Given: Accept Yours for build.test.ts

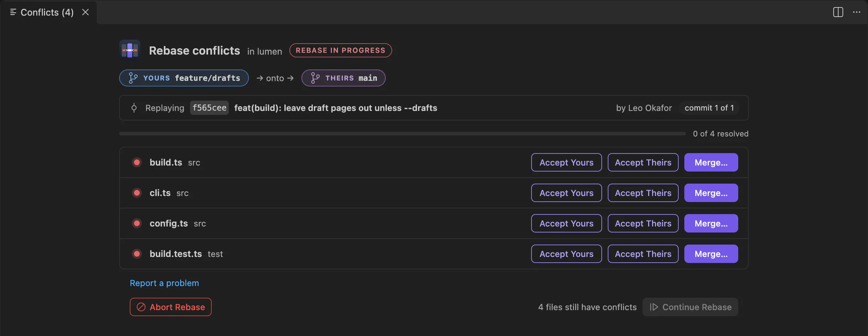Looking at the screenshot, I should [567, 254].
